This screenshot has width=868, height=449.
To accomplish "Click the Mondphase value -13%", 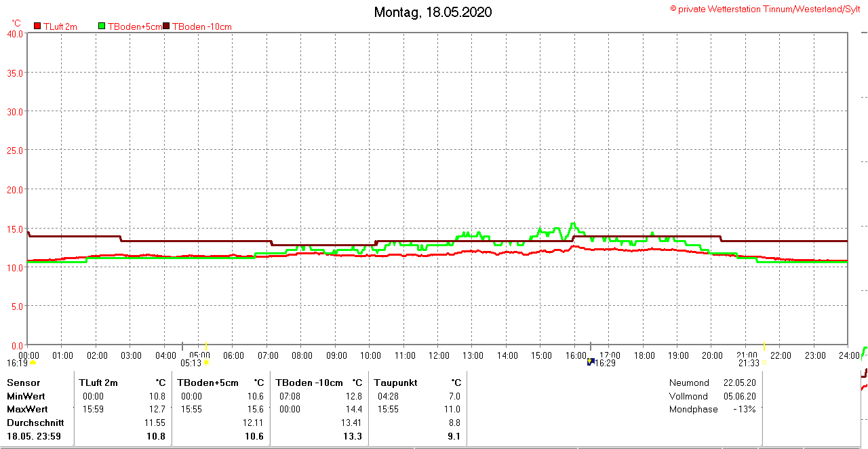I will coord(744,409).
